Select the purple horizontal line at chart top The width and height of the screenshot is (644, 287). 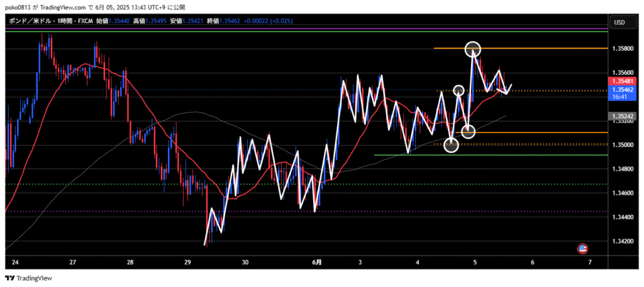pos(302,30)
